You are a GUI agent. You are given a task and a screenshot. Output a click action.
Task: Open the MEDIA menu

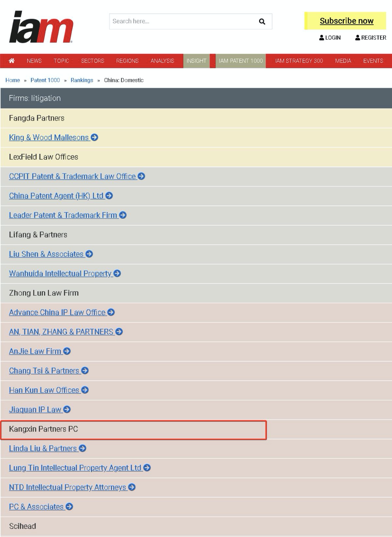[x=343, y=61]
